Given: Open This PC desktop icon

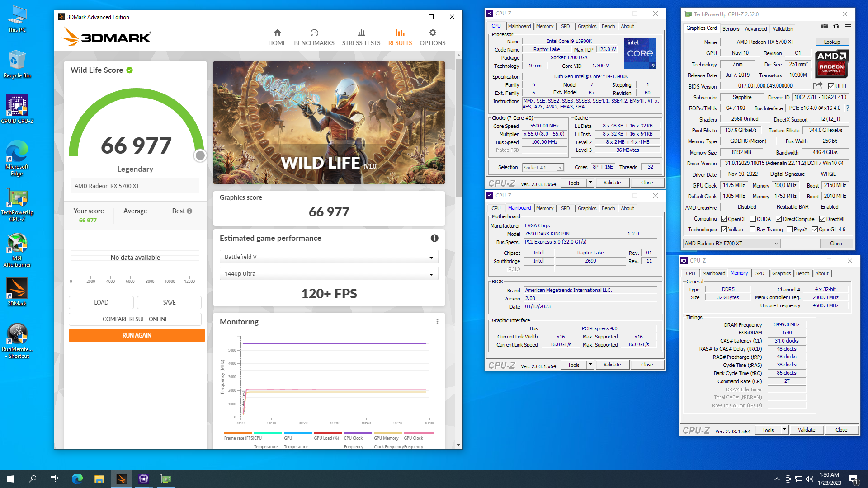Looking at the screenshot, I should point(17,19).
